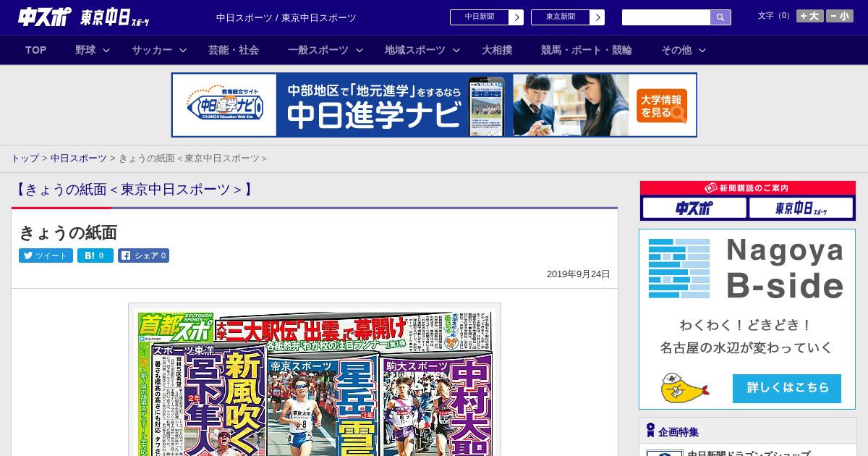This screenshot has height=456, width=868.
Task: Click the きょうの紙面 article title
Action: [x=68, y=232]
